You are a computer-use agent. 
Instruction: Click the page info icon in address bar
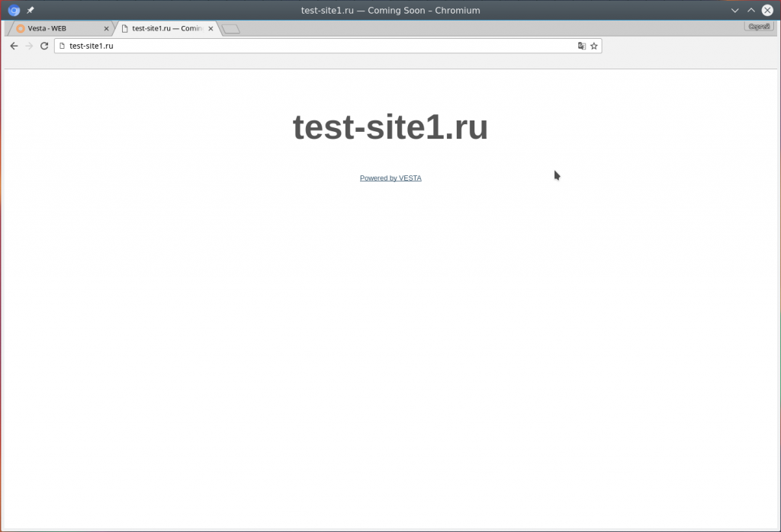[x=63, y=46]
